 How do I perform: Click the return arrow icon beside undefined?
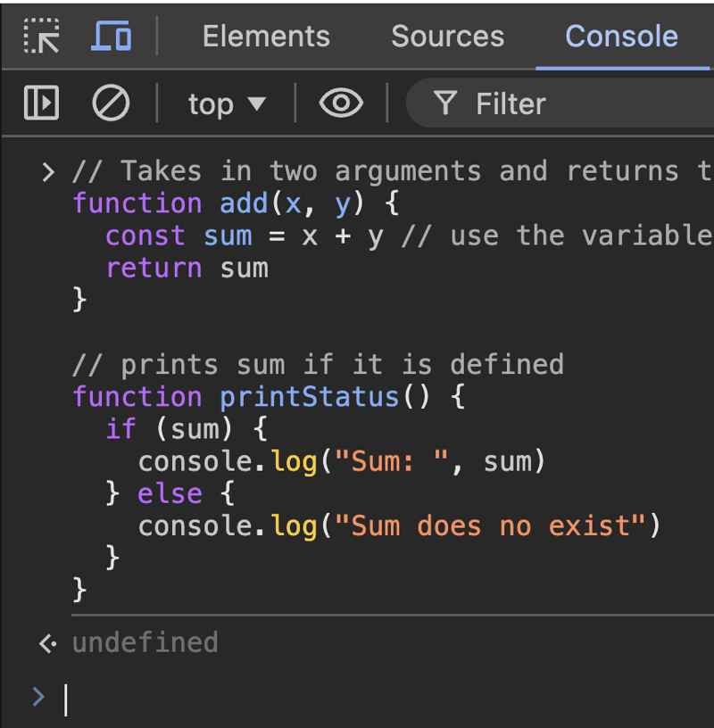48,644
